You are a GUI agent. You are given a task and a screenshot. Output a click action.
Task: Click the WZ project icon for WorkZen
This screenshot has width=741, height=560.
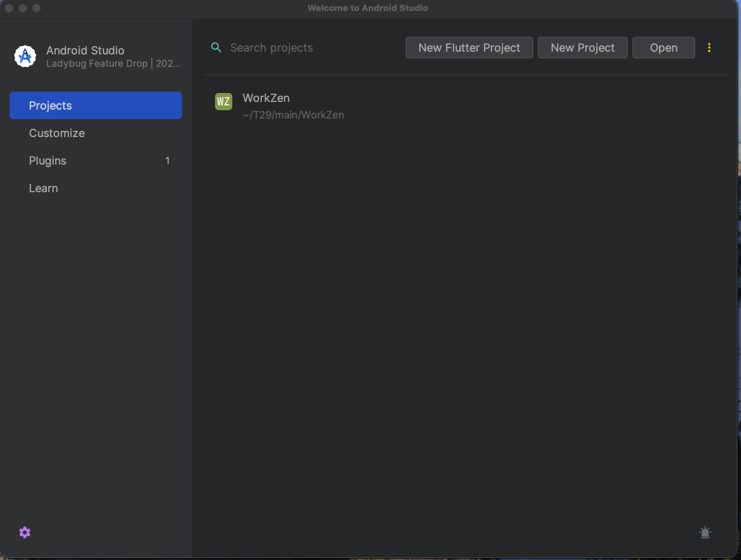[223, 101]
